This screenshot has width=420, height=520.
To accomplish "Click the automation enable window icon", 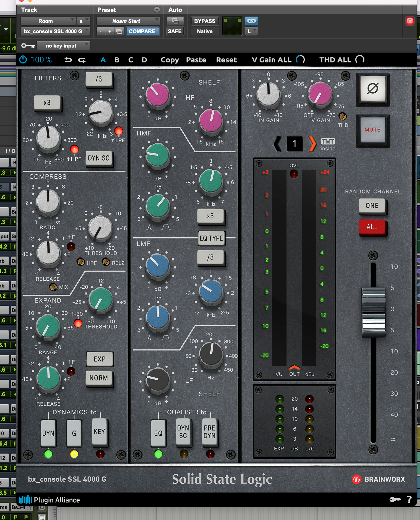I will pyautogui.click(x=175, y=21).
